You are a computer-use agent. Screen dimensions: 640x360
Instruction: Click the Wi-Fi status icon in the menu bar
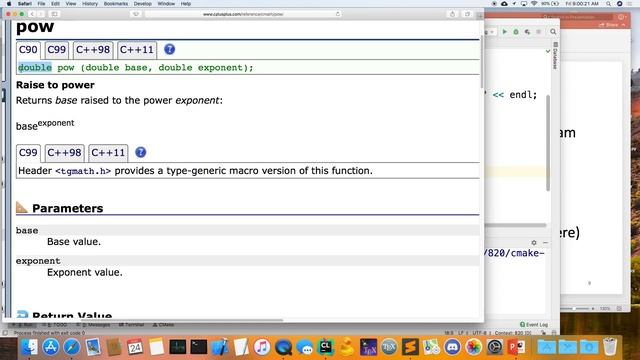click(534, 4)
